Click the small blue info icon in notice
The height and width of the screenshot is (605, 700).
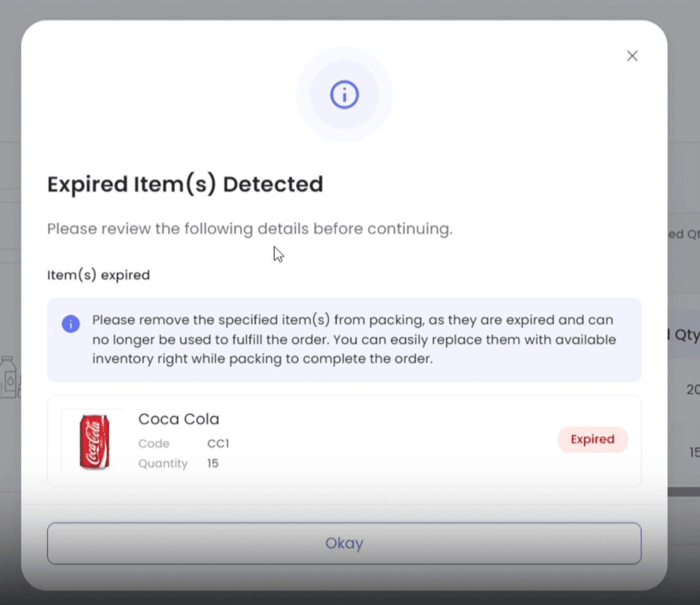coord(71,324)
